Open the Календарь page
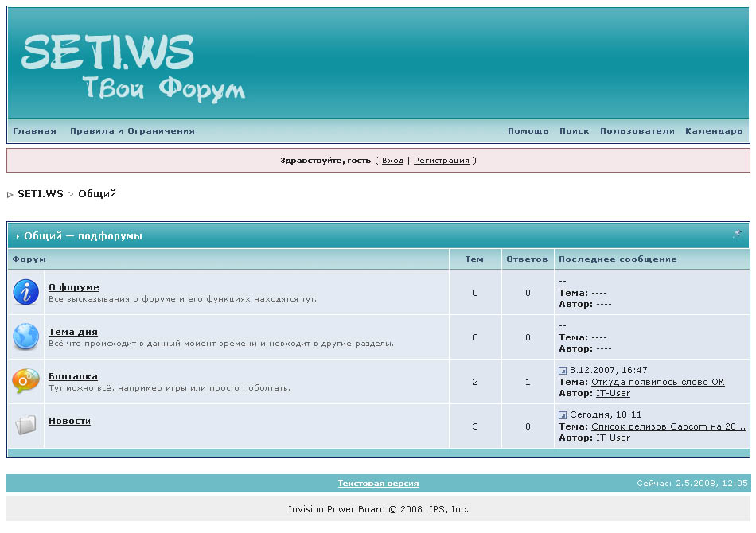Viewport: 756px width, 533px height. tap(714, 131)
